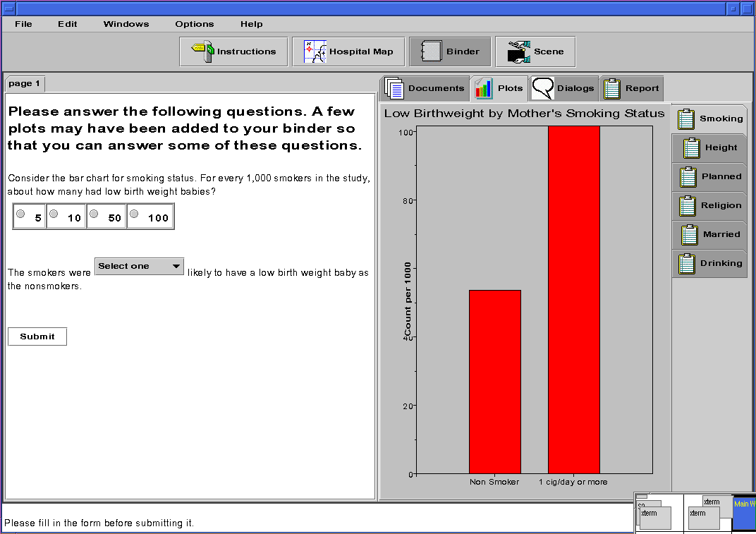The width and height of the screenshot is (756, 534).
Task: Open the 'Select one' likelihood dropdown
Action: (139, 266)
